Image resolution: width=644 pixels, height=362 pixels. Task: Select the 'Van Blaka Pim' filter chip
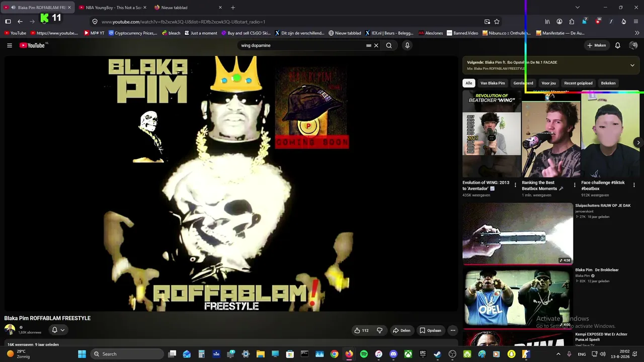pyautogui.click(x=493, y=83)
